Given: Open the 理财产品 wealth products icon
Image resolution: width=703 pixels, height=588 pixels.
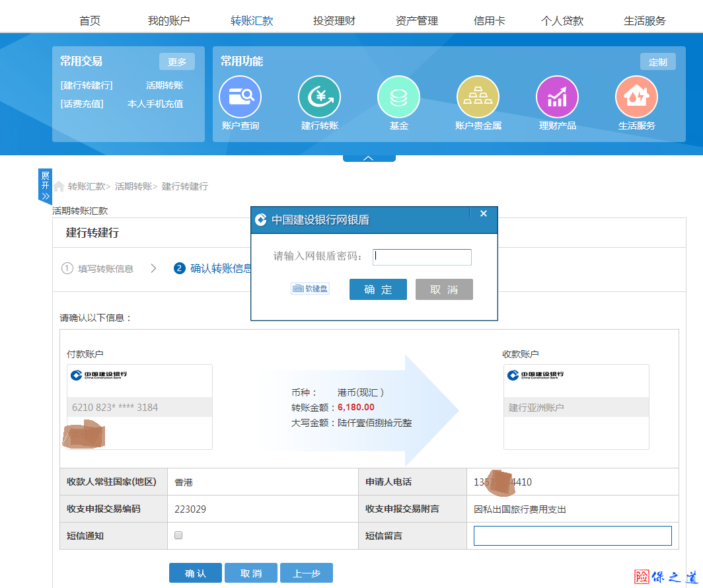Looking at the screenshot, I should pos(557,97).
